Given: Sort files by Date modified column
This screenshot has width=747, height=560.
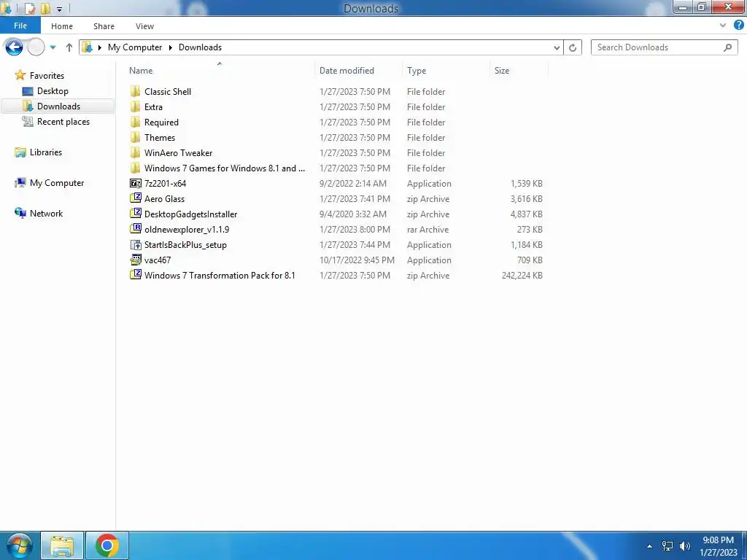Looking at the screenshot, I should point(347,71).
